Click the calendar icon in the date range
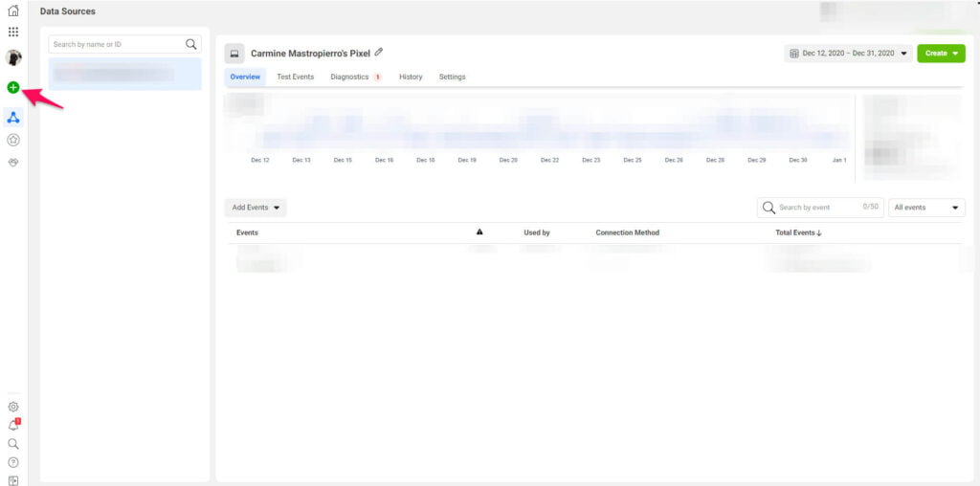The image size is (980, 486). (x=794, y=54)
